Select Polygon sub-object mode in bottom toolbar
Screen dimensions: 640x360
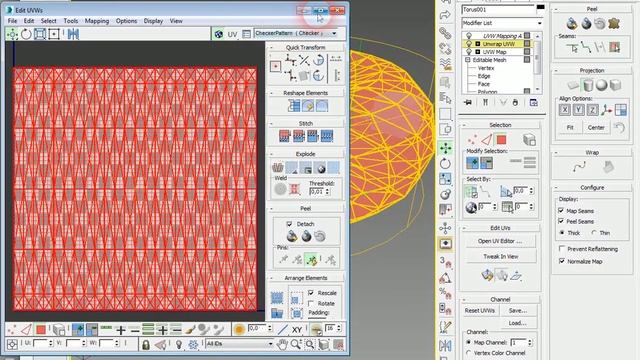coord(40,329)
